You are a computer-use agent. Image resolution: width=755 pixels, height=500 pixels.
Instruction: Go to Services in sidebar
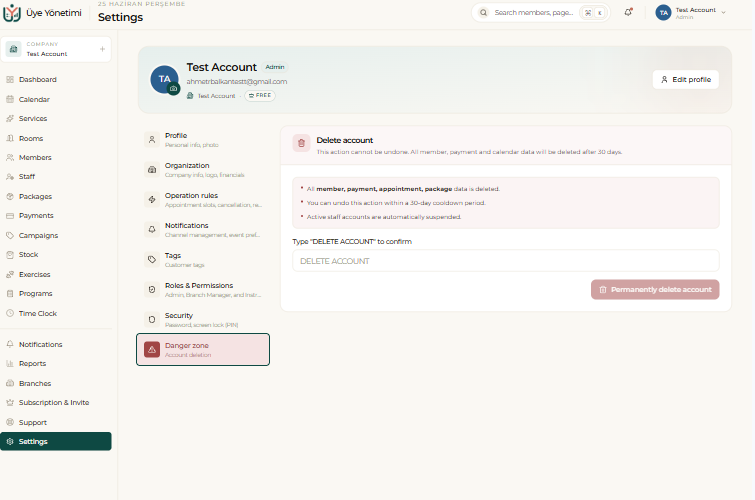click(x=55, y=118)
